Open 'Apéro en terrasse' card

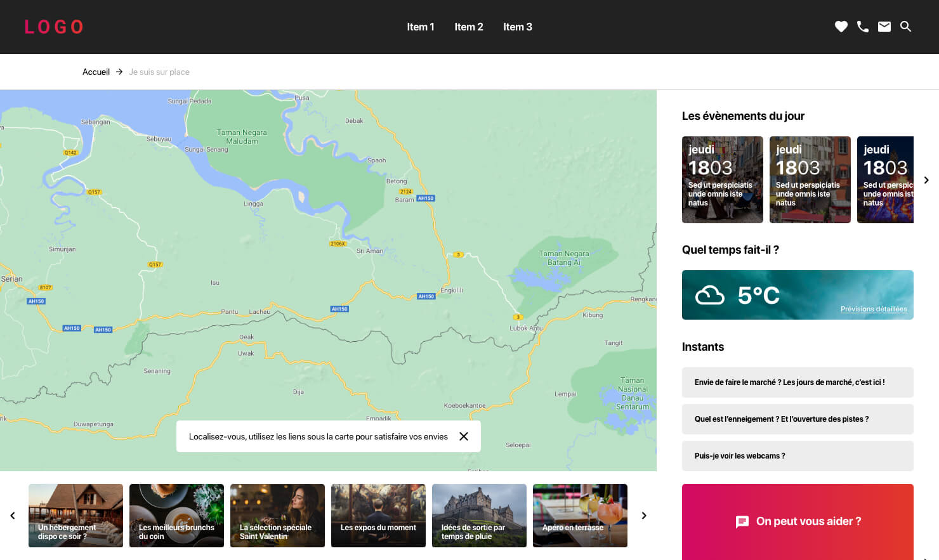pos(580,516)
